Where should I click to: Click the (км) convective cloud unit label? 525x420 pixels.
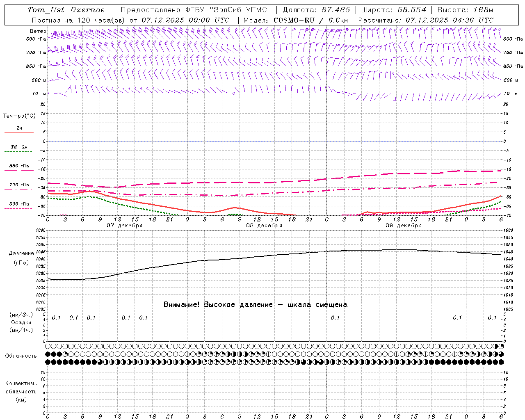21,399
